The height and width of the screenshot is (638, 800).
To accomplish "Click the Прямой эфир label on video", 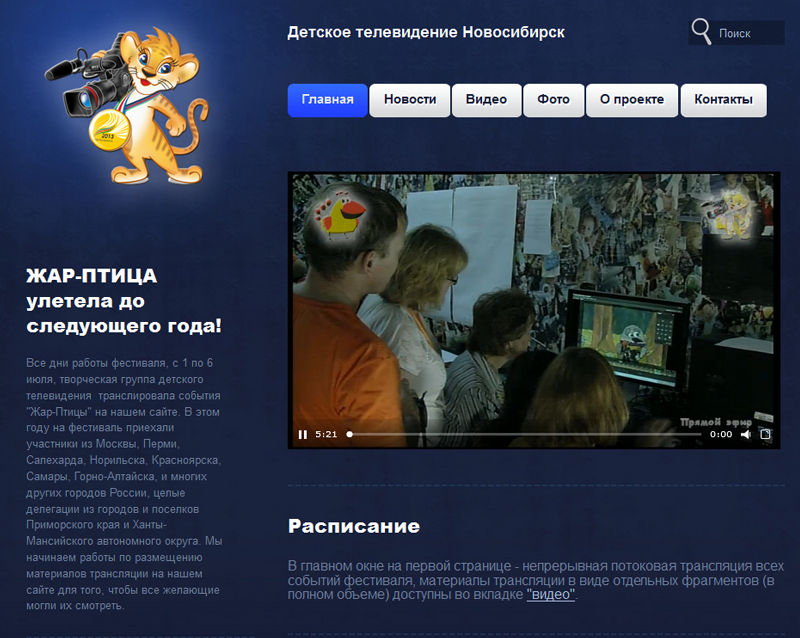I will [715, 422].
